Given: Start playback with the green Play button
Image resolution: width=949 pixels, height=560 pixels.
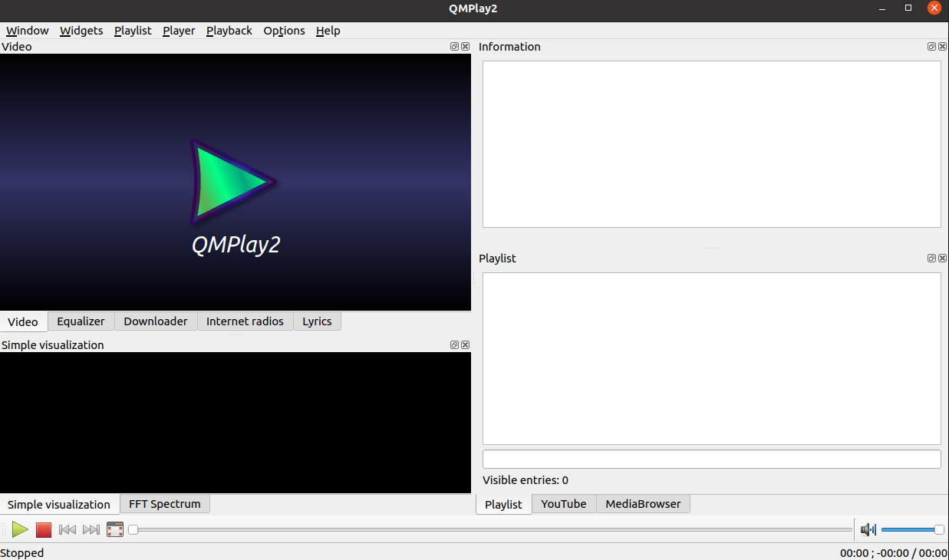Looking at the screenshot, I should pos(20,529).
